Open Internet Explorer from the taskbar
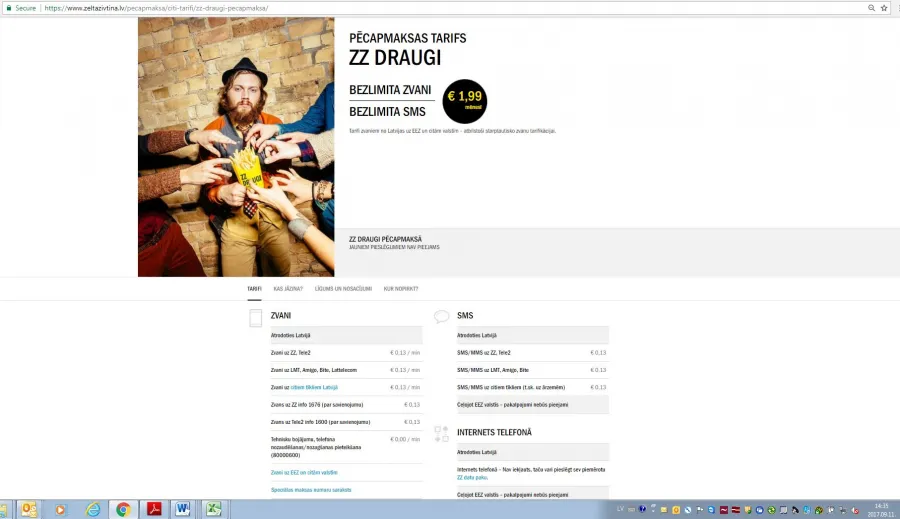The image size is (900, 519). (92, 509)
